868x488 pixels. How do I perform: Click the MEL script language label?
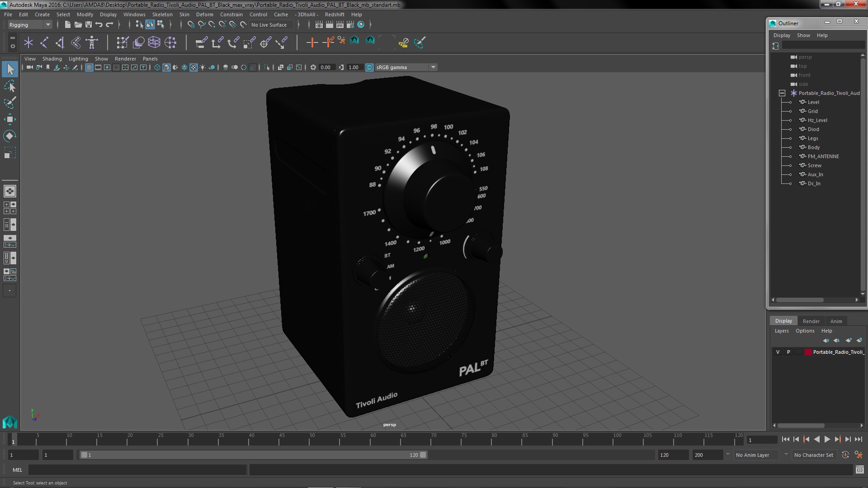(17, 470)
